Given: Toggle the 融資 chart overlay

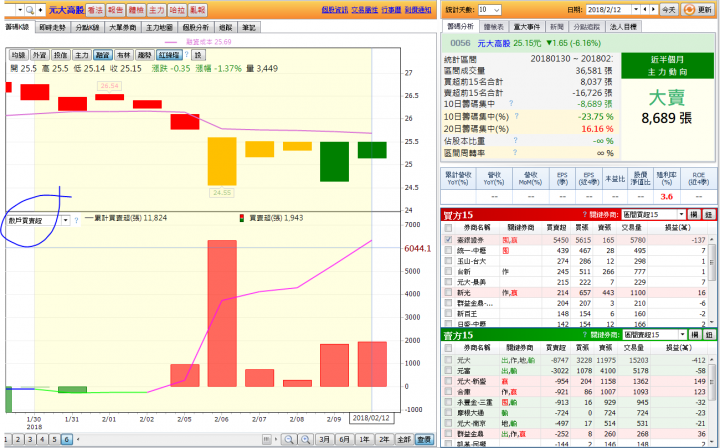Looking at the screenshot, I should click(102, 55).
